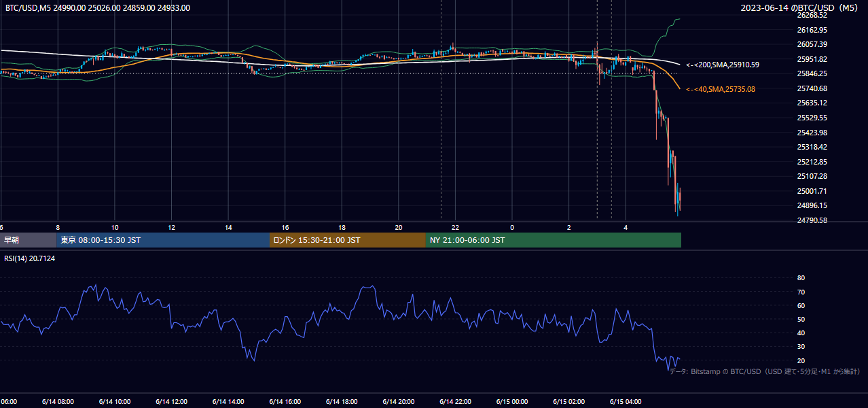Click hour tick 8 under price chart
Image resolution: width=868 pixels, height=408 pixels.
pos(58,228)
